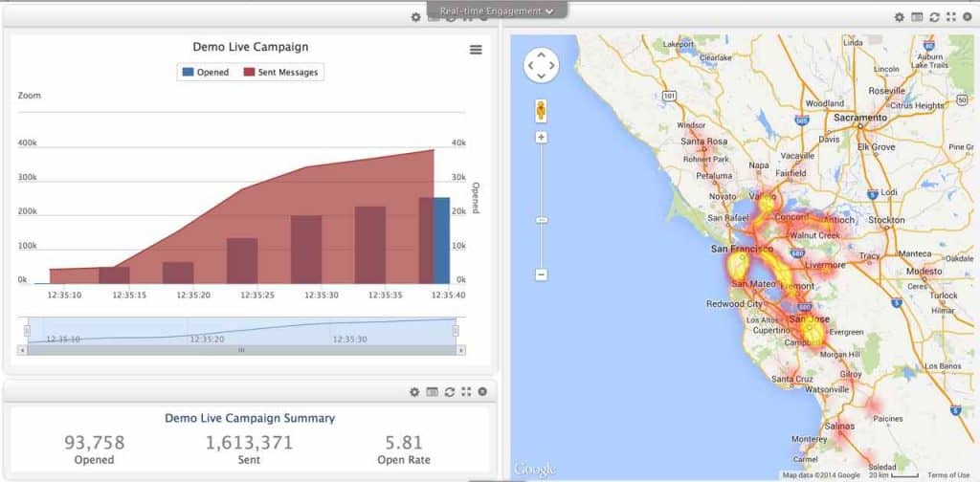Screen dimensions: 980x482
Task: Expand Campaign Summary panel to fullscreen
Action: 466,392
